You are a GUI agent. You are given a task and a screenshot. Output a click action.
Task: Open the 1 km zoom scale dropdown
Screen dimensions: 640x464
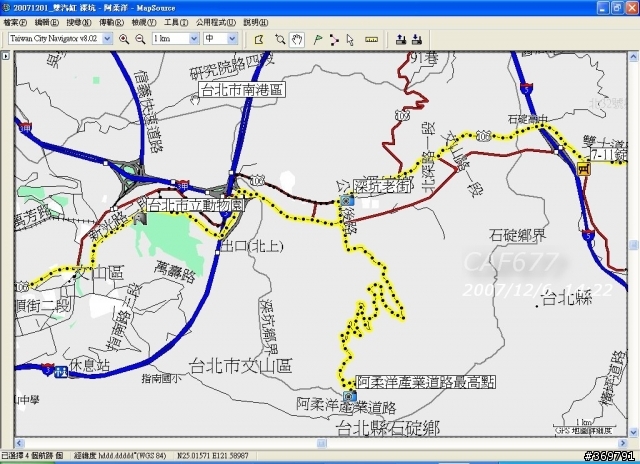point(194,39)
